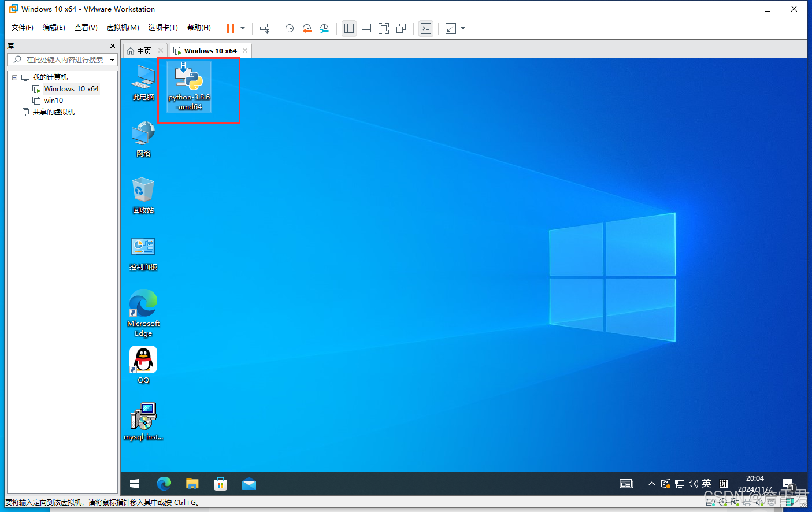Click the sync status icon with orange dot
The height and width of the screenshot is (512, 812).
(x=666, y=484)
